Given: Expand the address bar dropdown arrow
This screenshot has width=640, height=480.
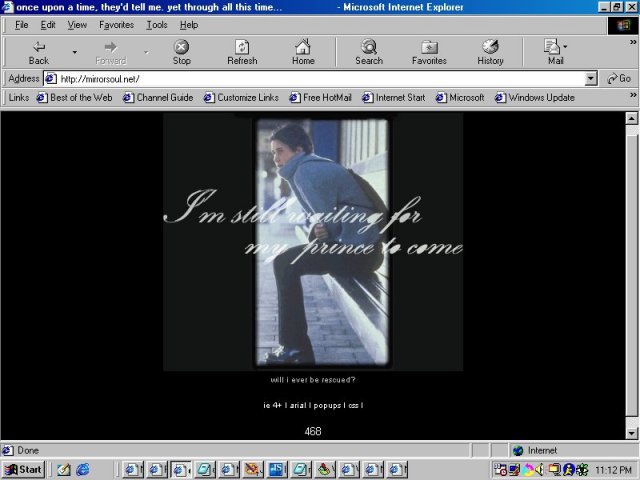Looking at the screenshot, I should click(591, 79).
